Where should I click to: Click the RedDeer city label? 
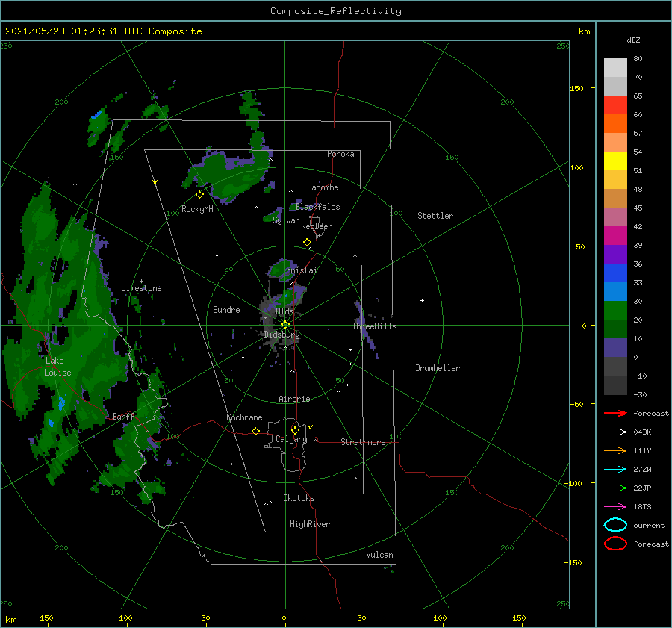click(x=317, y=226)
